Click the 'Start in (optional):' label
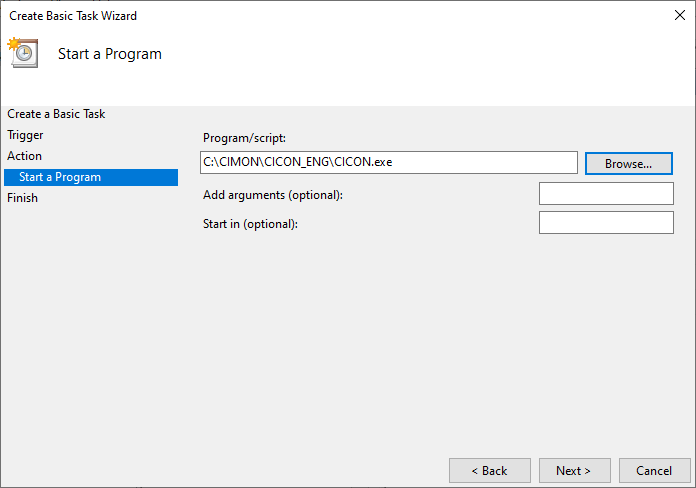 pyautogui.click(x=250, y=223)
